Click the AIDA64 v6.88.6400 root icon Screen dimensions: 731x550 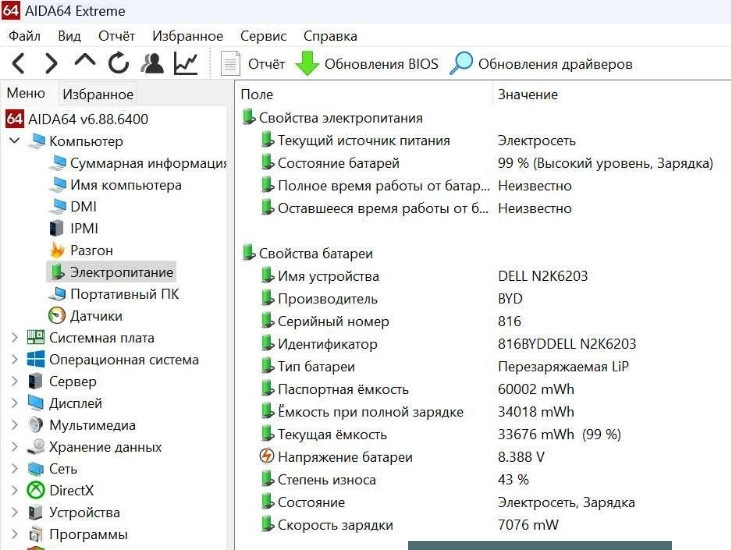click(x=14, y=119)
